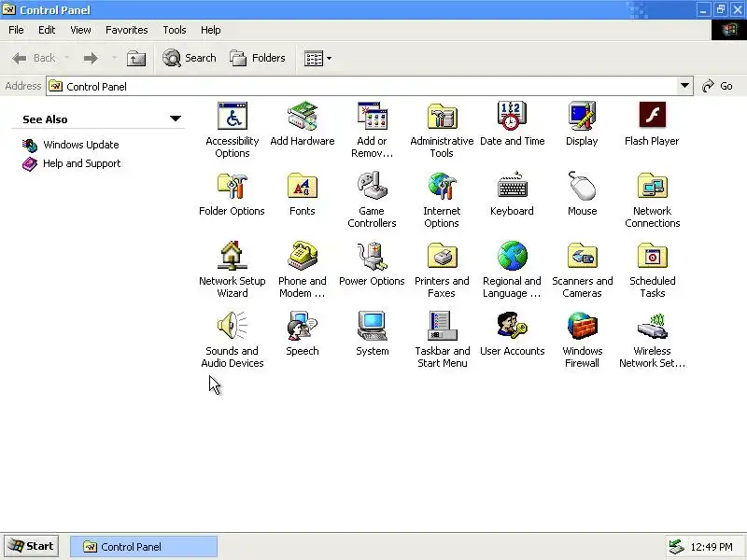Open Printers and Faxes icon

click(x=442, y=256)
